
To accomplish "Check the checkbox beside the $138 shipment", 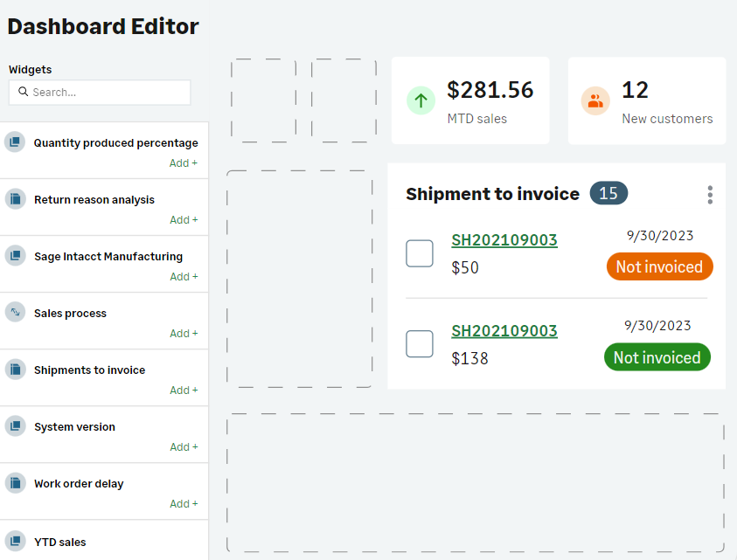I will coord(420,343).
